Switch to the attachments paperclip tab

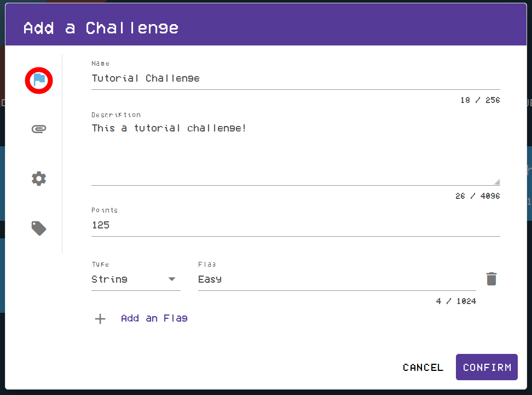[39, 129]
